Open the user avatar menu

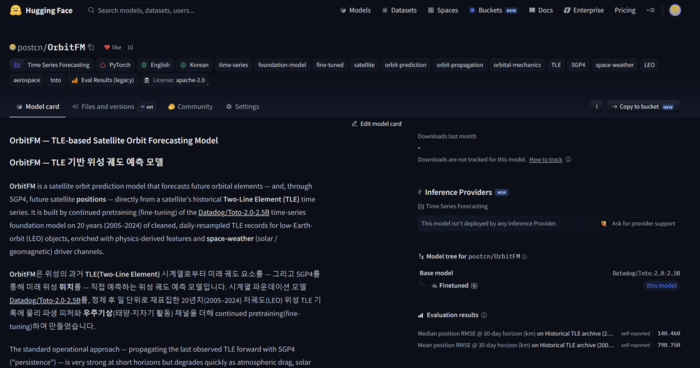675,10
